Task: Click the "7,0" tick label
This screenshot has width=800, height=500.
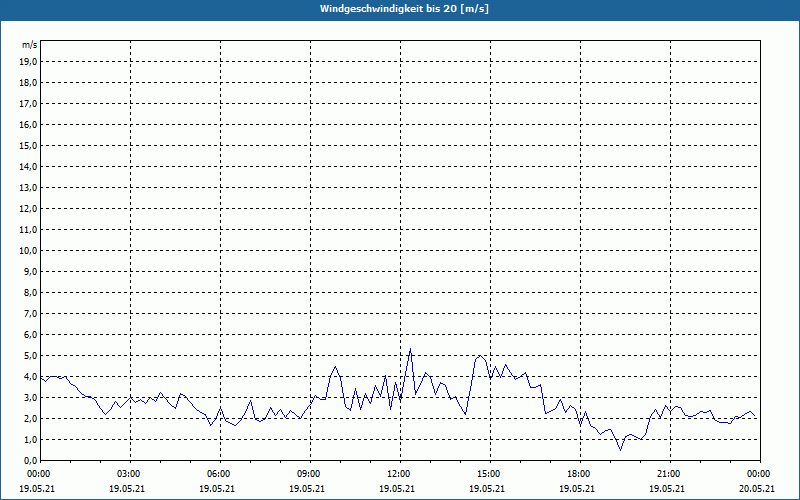Action: (31, 313)
